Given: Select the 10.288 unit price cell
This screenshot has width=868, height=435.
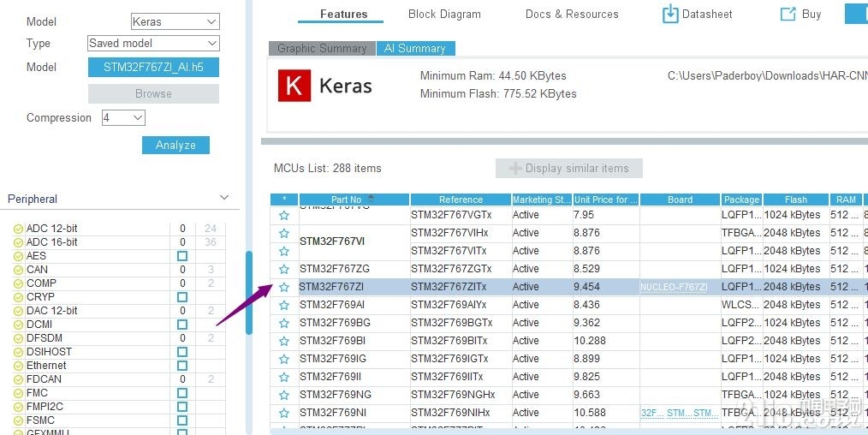Looking at the screenshot, I should (x=606, y=341).
